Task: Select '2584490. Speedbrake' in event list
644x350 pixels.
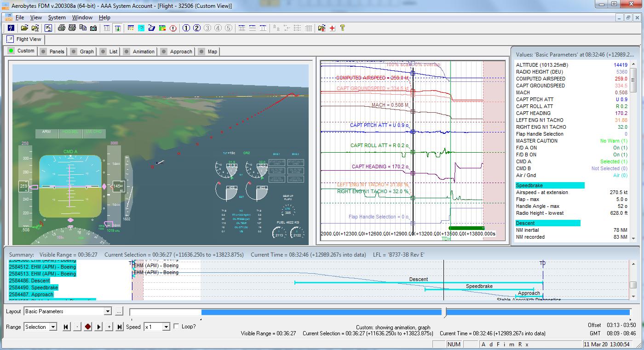Action: 34,287
